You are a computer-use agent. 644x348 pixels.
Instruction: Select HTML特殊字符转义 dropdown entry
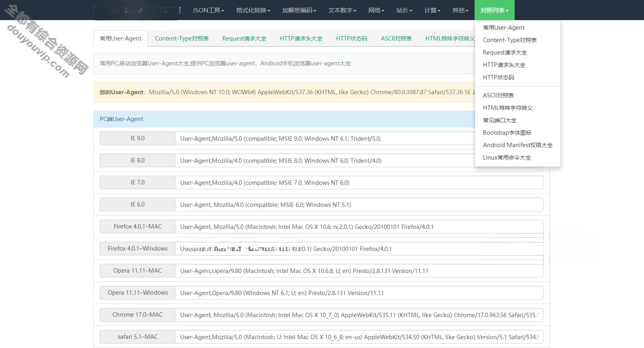click(517, 108)
